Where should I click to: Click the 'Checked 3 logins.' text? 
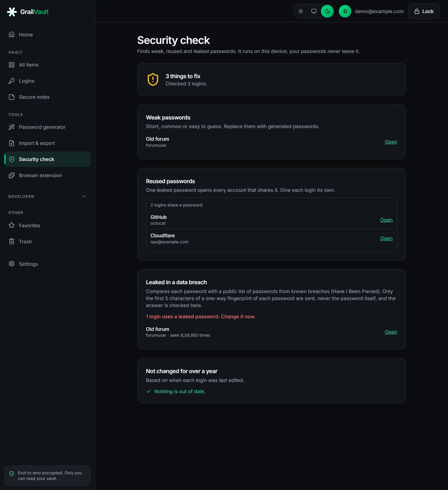[186, 84]
